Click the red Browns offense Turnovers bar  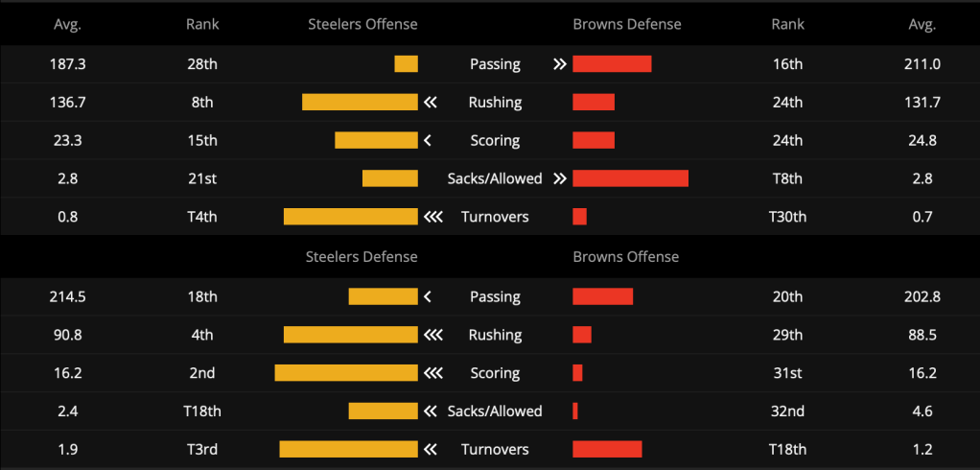[608, 449]
